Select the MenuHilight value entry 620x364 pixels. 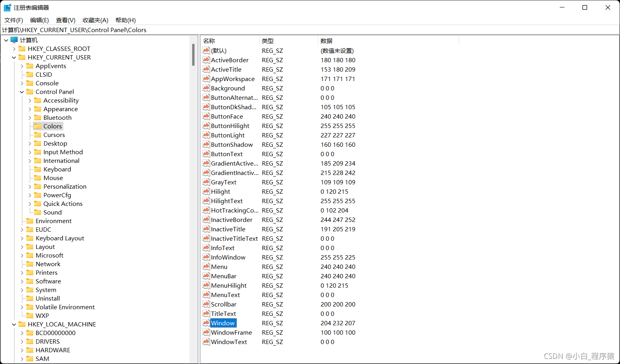[229, 285]
